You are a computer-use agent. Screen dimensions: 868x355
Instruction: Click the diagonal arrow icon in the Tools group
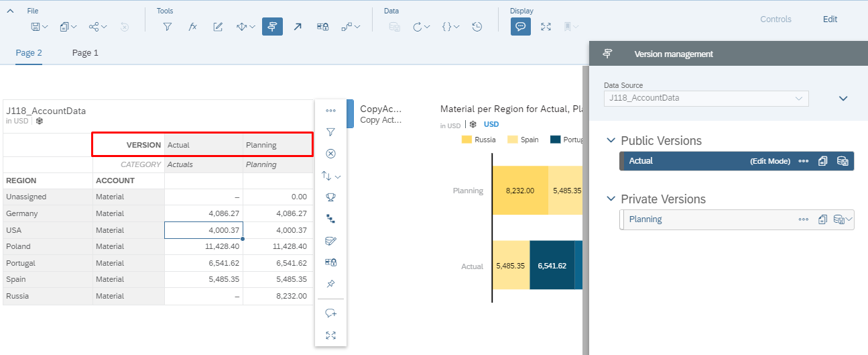[298, 27]
